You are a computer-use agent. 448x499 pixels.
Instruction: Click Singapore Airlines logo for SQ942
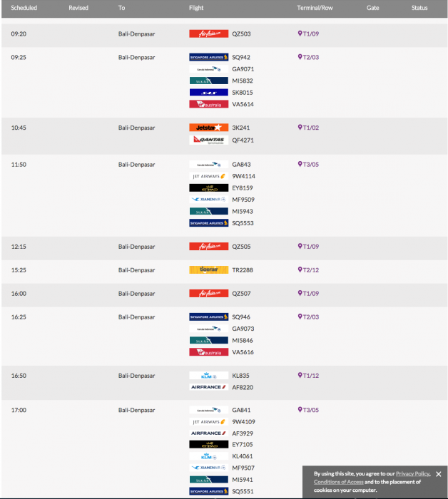[208, 57]
